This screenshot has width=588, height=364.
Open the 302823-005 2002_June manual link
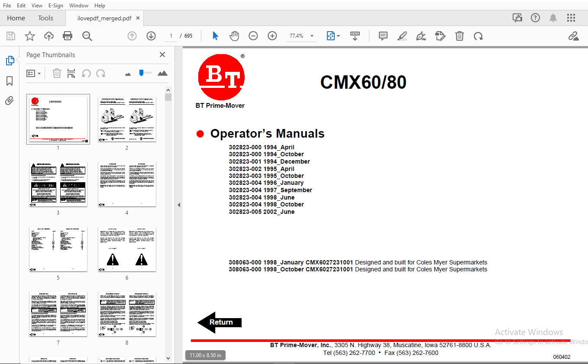point(262,212)
